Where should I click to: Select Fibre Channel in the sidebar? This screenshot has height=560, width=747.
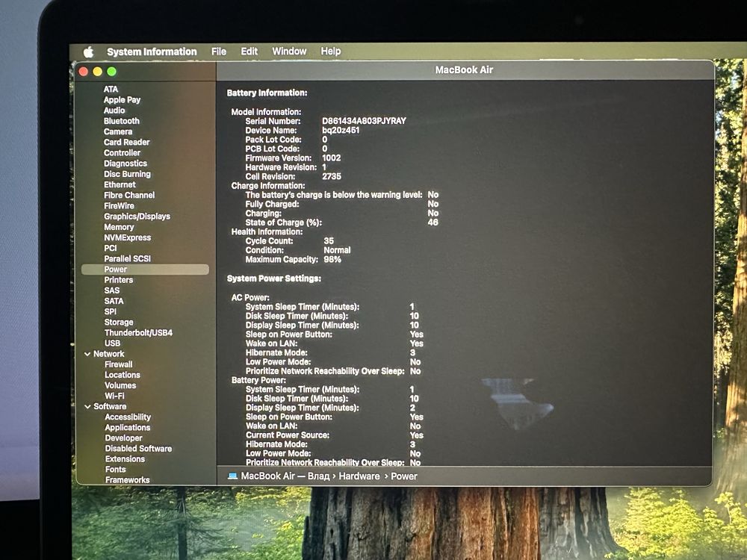(129, 195)
